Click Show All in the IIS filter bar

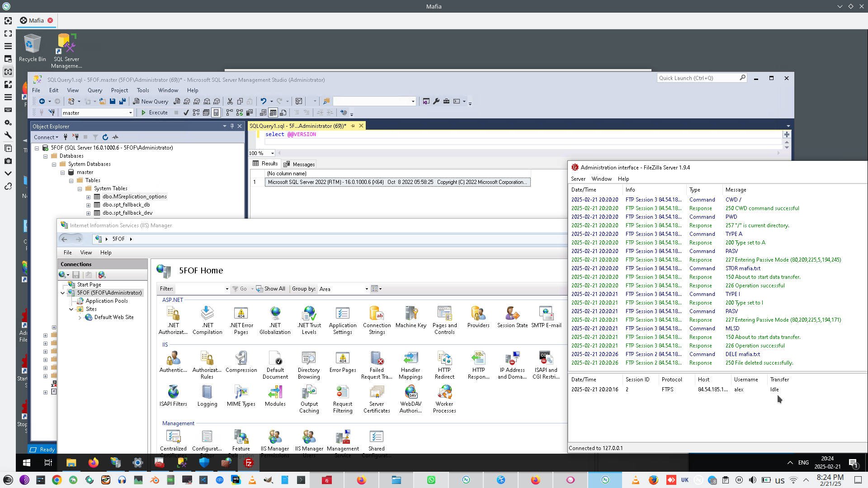270,289
